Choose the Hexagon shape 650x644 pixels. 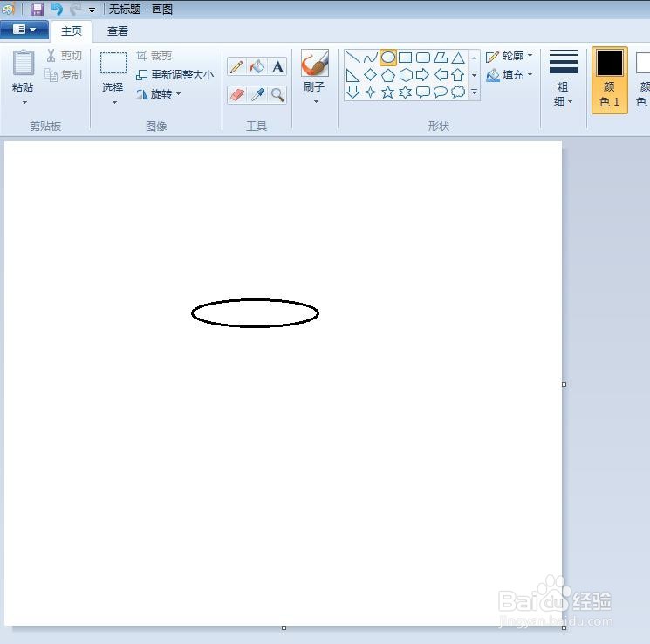[x=406, y=75]
